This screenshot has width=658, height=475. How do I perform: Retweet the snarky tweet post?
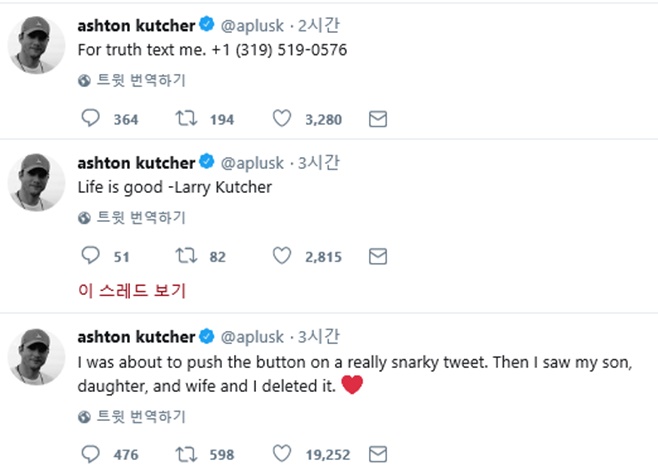click(186, 454)
